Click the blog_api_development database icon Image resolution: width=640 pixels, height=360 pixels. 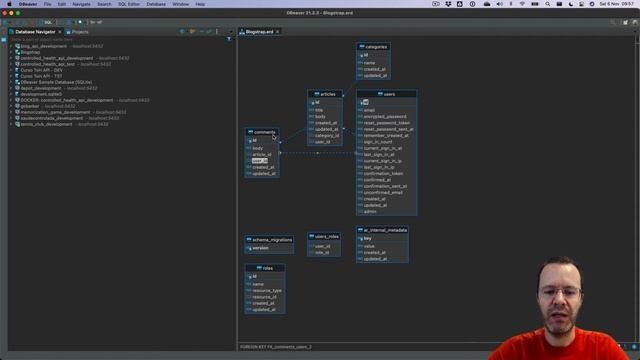[17, 46]
